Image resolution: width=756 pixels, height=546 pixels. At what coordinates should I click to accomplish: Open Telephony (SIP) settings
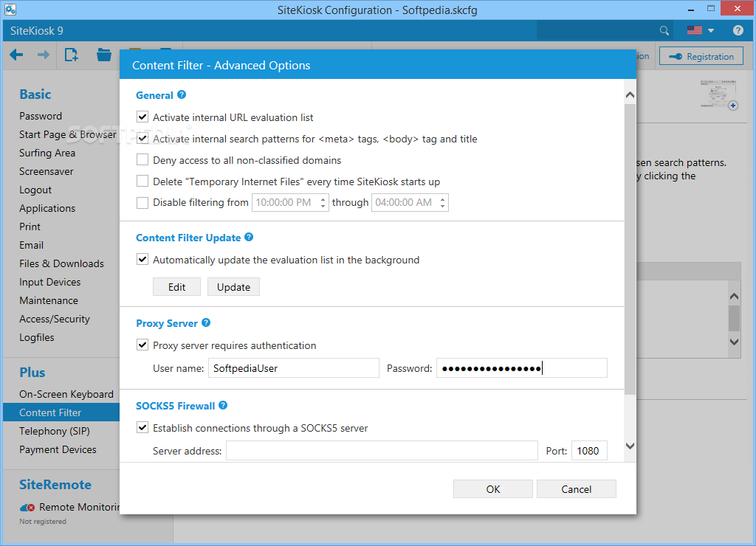(x=55, y=432)
